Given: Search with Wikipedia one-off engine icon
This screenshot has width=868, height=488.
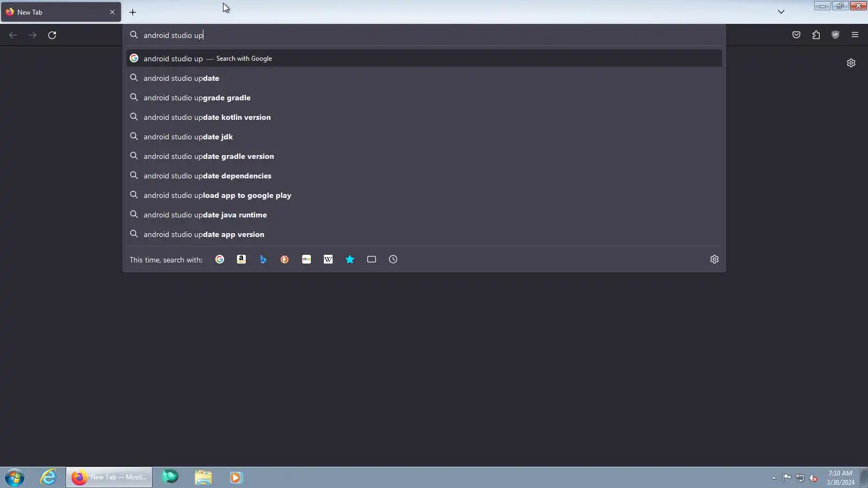Looking at the screenshot, I should tap(328, 260).
